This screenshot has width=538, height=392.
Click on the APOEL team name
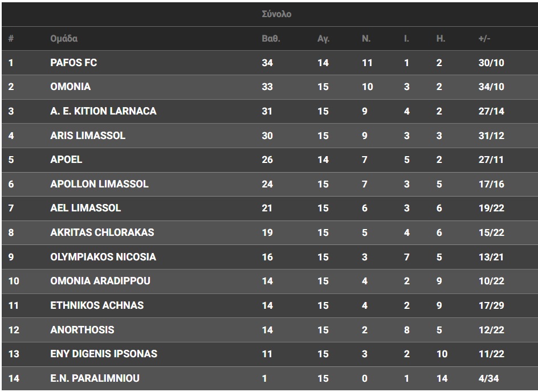66,160
